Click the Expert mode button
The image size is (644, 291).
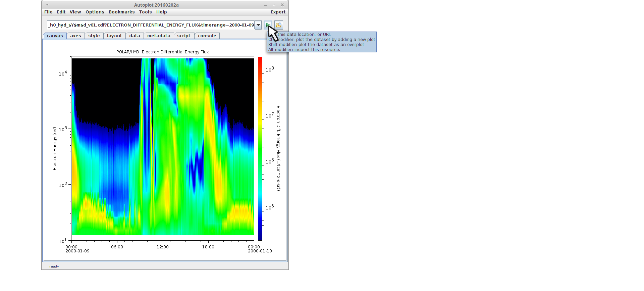tap(278, 12)
